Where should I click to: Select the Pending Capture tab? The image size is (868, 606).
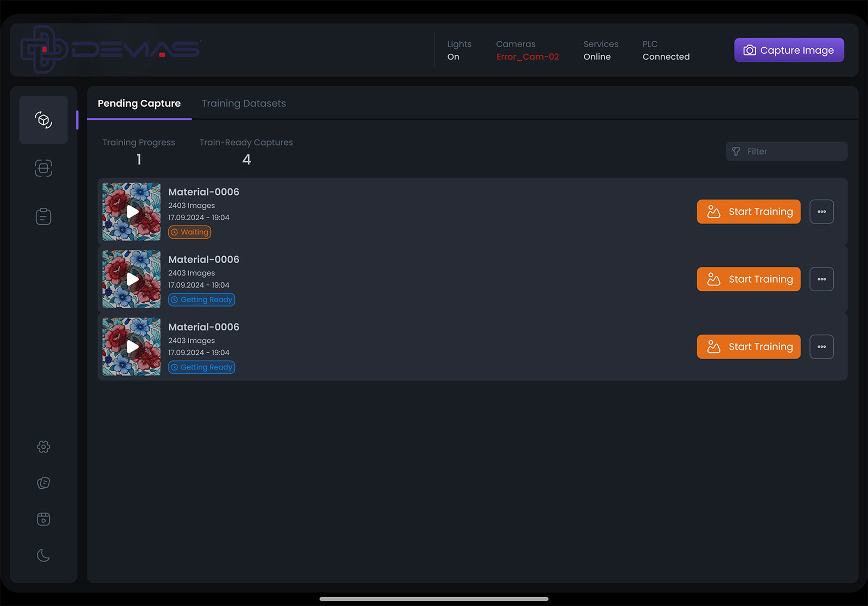139,104
